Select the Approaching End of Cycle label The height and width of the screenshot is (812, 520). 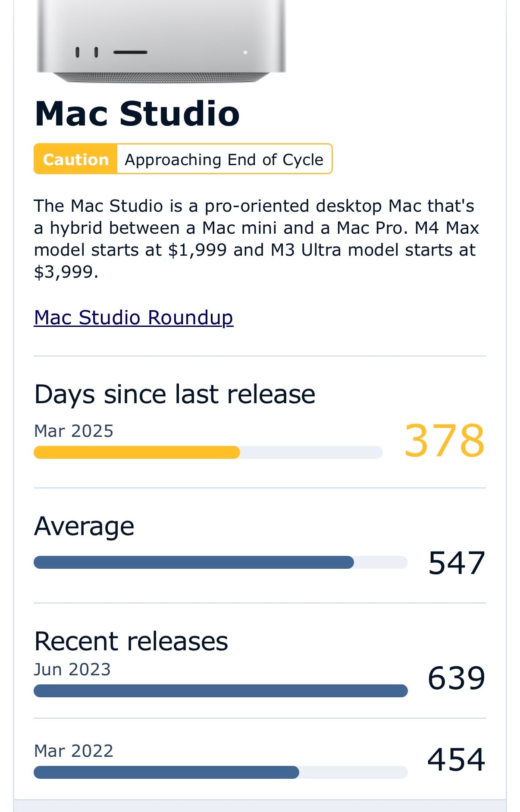tap(224, 159)
